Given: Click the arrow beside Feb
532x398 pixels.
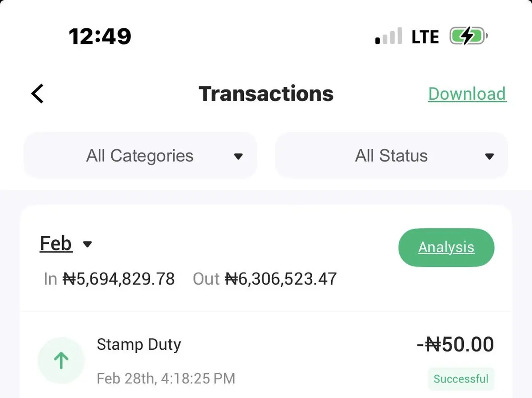Looking at the screenshot, I should pos(88,244).
